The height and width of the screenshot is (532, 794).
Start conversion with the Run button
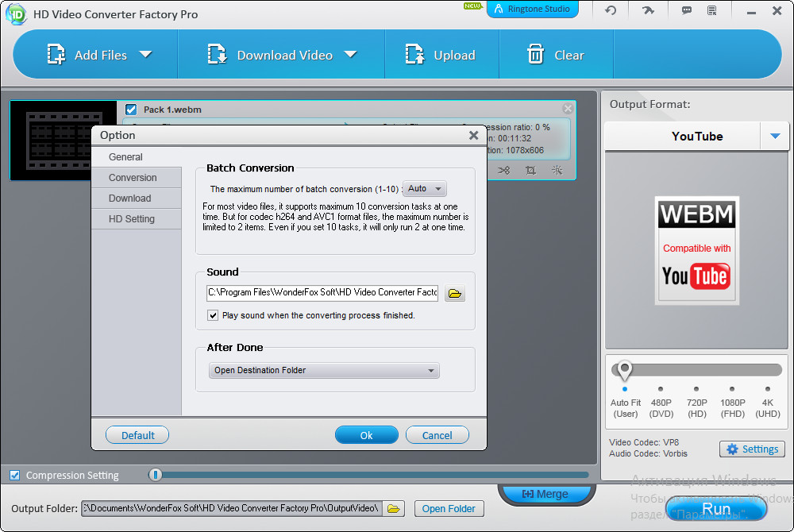point(716,508)
